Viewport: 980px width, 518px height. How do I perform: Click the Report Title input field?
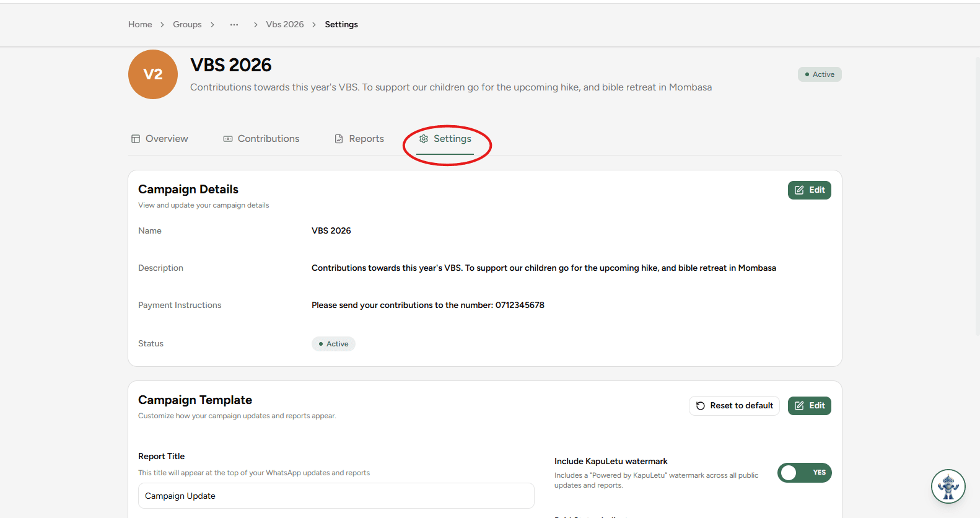(x=336, y=496)
